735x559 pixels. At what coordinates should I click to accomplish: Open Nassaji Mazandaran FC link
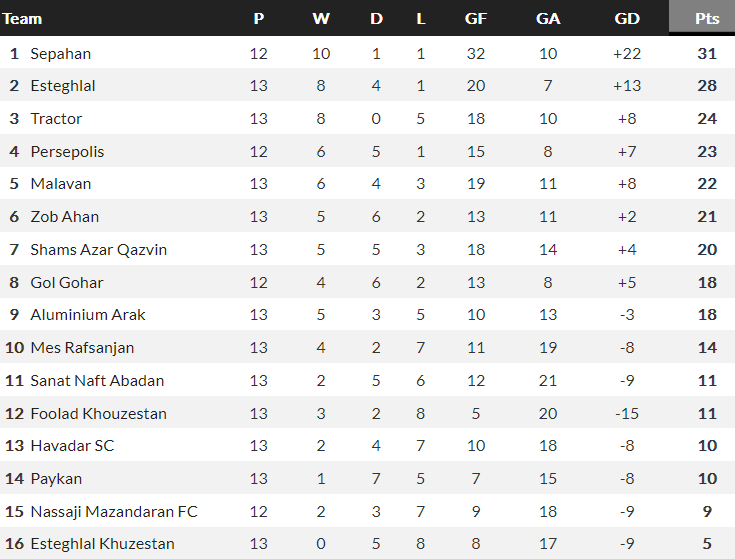point(114,512)
